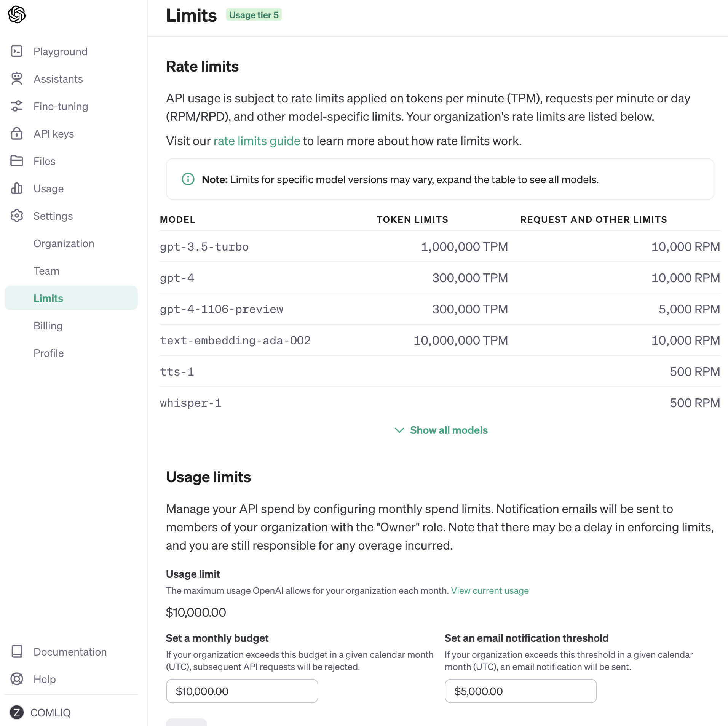The width and height of the screenshot is (728, 726).
Task: Open the Documentation page
Action: pyautogui.click(x=70, y=652)
